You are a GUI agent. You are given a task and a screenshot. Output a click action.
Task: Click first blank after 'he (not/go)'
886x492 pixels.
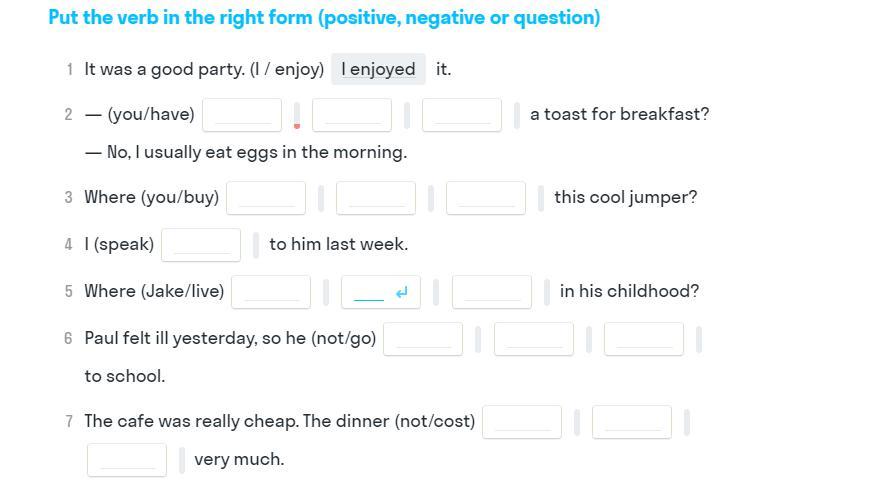pyautogui.click(x=423, y=339)
